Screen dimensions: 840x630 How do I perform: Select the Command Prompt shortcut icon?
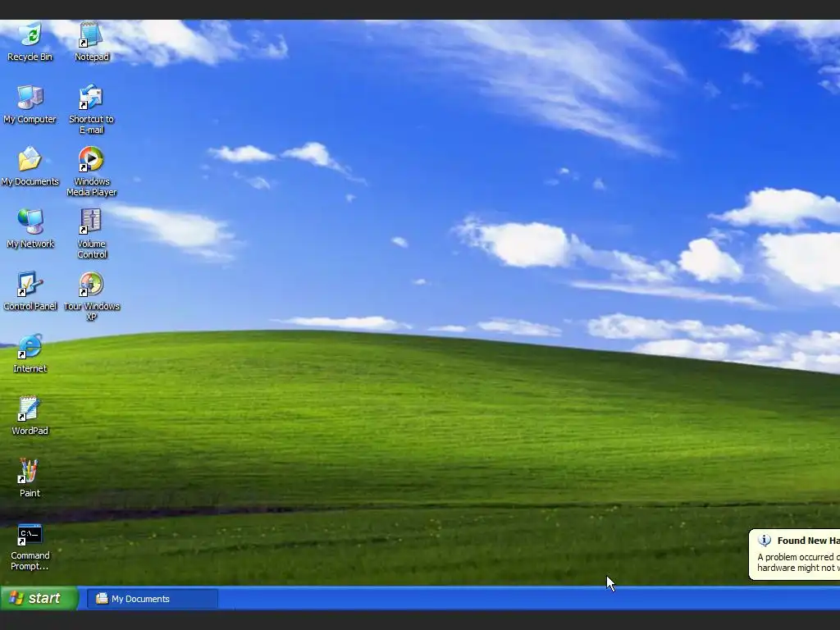tap(30, 534)
